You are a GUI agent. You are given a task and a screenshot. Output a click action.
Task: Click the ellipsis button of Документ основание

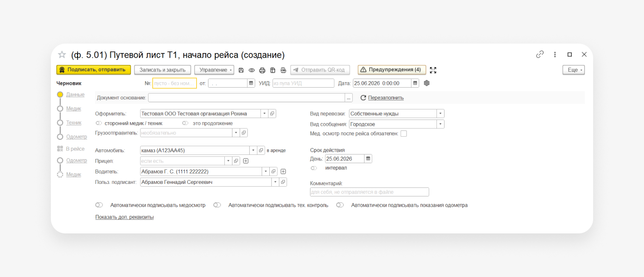[349, 98]
